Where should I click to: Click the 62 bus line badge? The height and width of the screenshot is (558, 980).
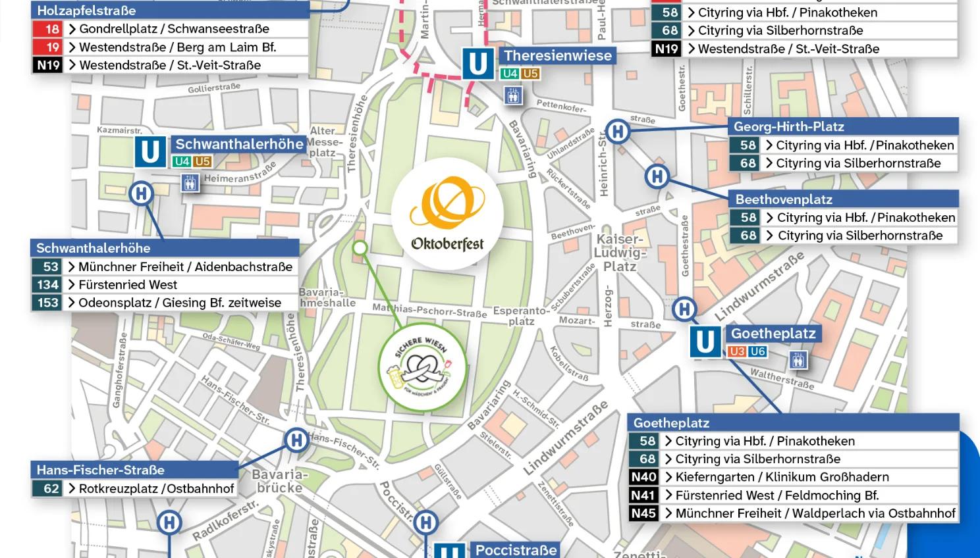[47, 489]
